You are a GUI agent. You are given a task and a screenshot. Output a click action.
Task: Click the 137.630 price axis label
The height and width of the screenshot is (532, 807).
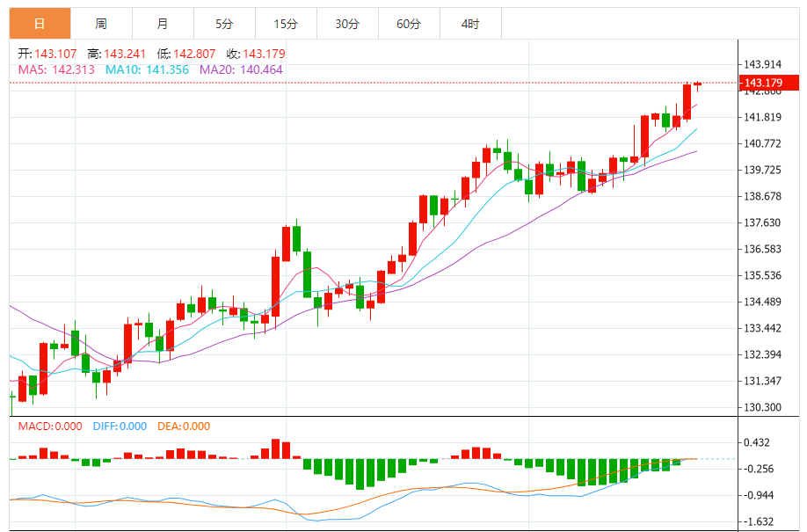point(762,223)
